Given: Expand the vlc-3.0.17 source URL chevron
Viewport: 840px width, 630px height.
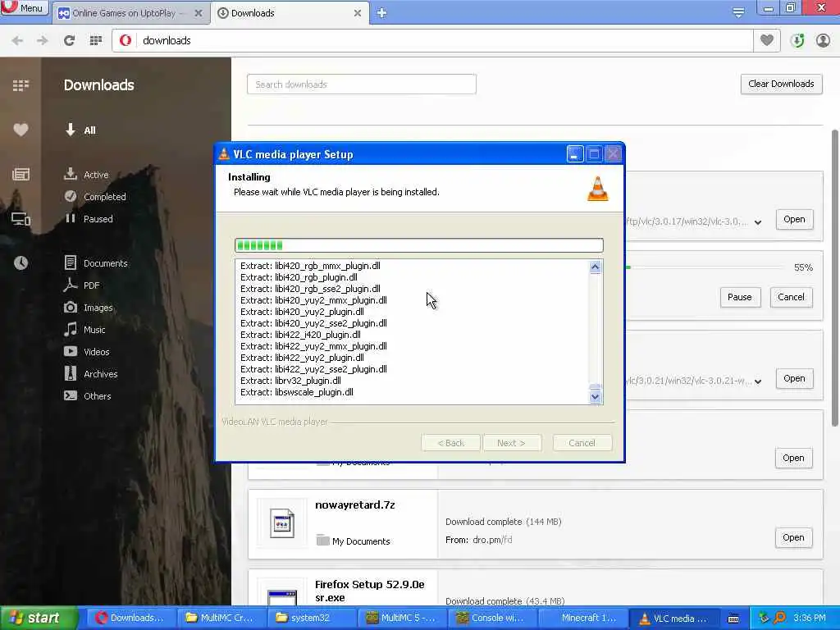Looking at the screenshot, I should (x=758, y=221).
